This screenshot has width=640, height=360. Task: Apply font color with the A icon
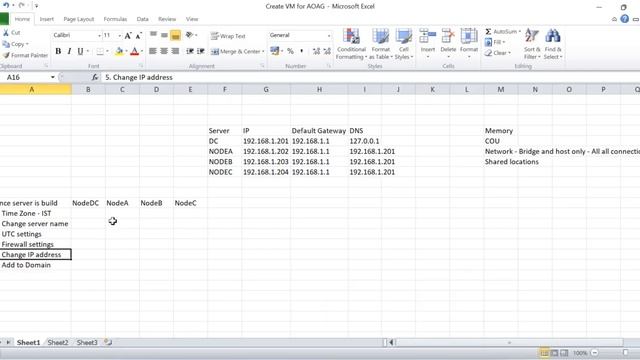point(135,51)
